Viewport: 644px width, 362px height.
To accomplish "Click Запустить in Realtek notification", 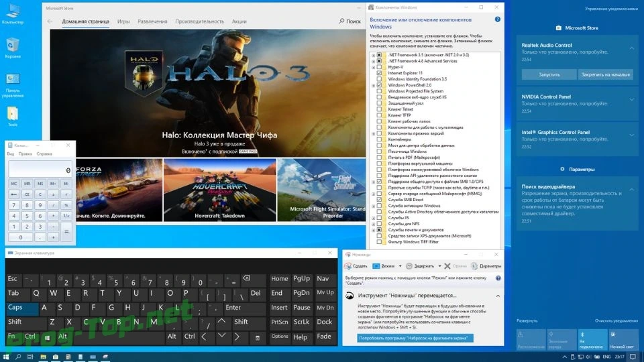I will [549, 74].
